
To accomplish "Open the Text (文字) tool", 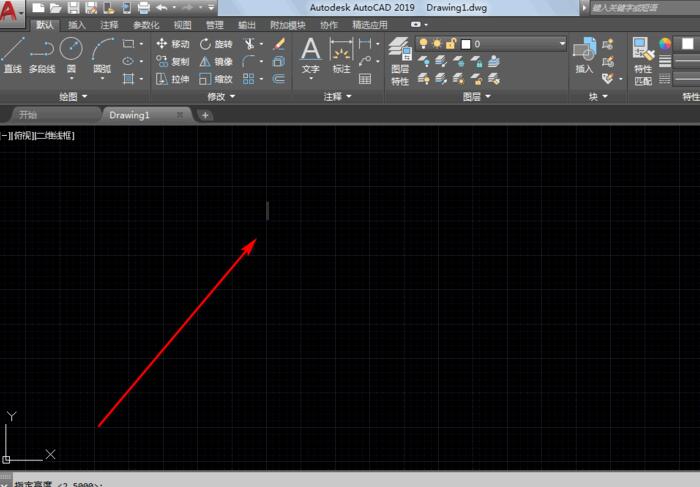I will tap(311, 55).
